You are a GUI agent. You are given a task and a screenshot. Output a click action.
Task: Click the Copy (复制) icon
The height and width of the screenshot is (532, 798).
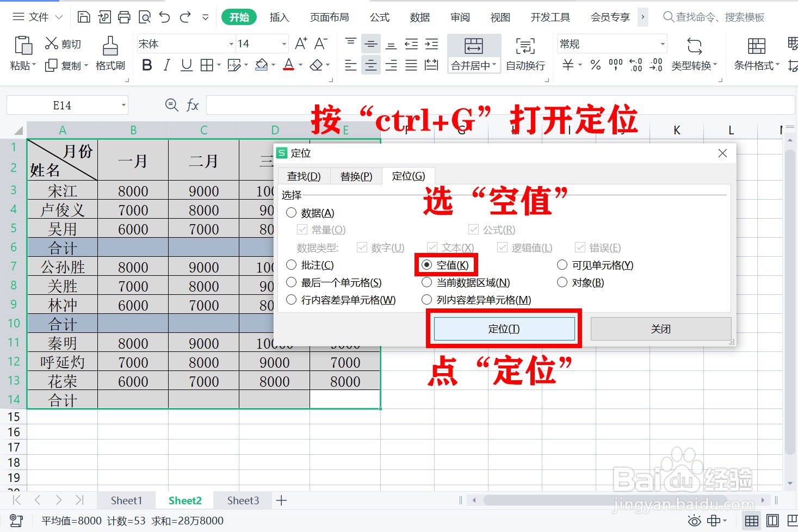click(51, 66)
